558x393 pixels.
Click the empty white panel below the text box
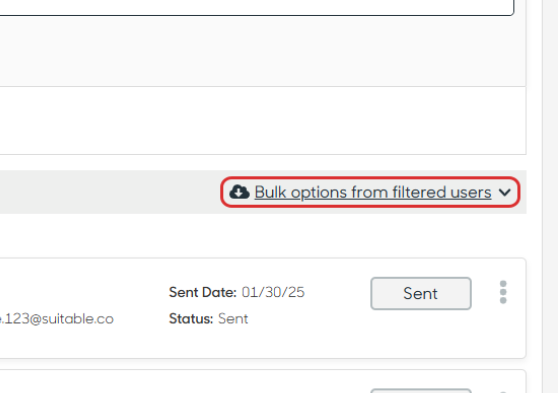point(263,120)
